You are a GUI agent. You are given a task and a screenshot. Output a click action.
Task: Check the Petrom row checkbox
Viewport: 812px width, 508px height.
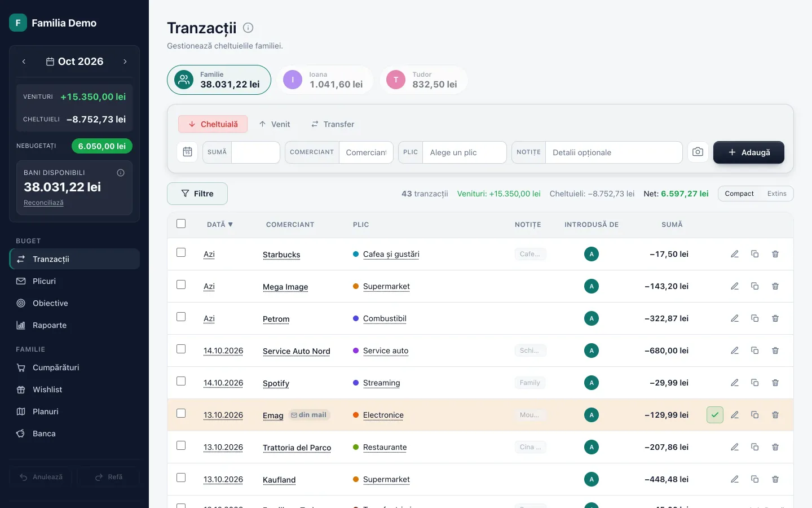181,317
